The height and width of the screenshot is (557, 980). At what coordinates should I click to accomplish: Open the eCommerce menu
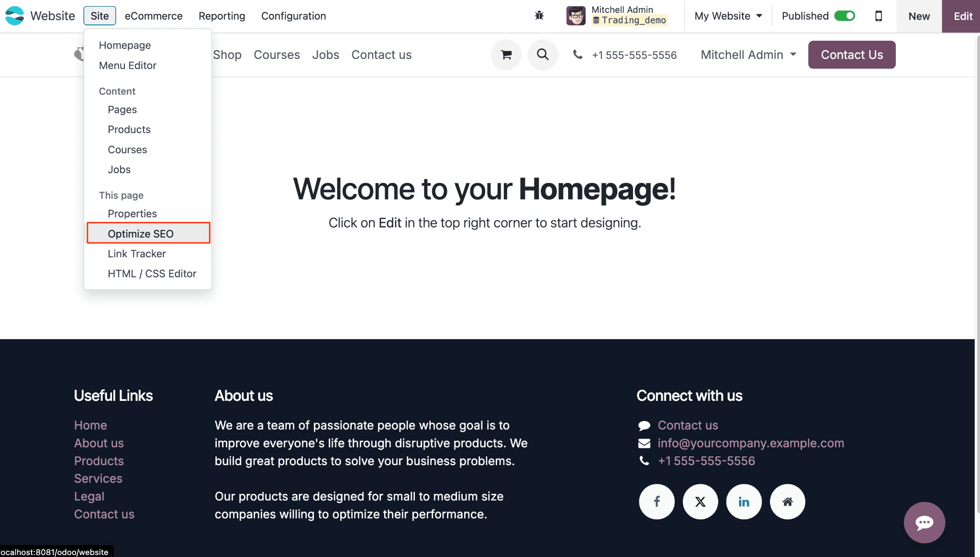click(154, 16)
